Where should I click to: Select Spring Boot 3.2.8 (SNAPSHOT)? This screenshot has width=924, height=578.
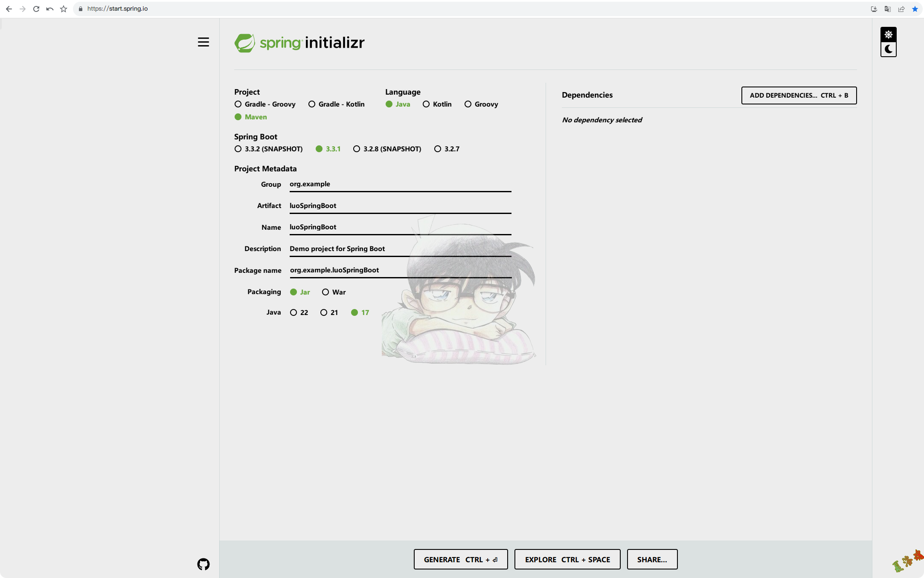coord(387,149)
